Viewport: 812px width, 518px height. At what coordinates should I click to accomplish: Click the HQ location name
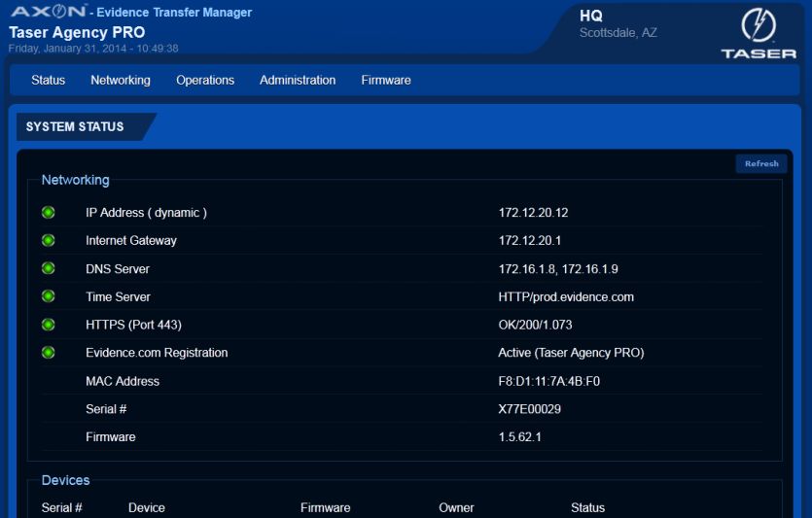coord(591,17)
